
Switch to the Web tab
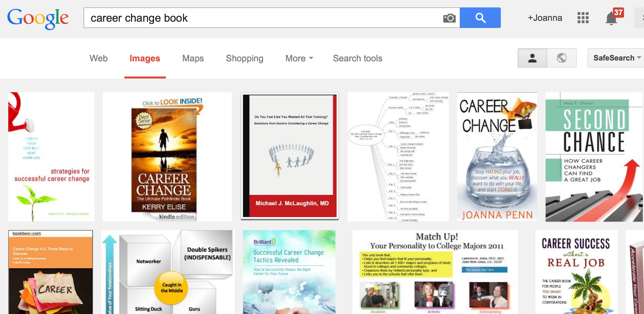pyautogui.click(x=99, y=58)
